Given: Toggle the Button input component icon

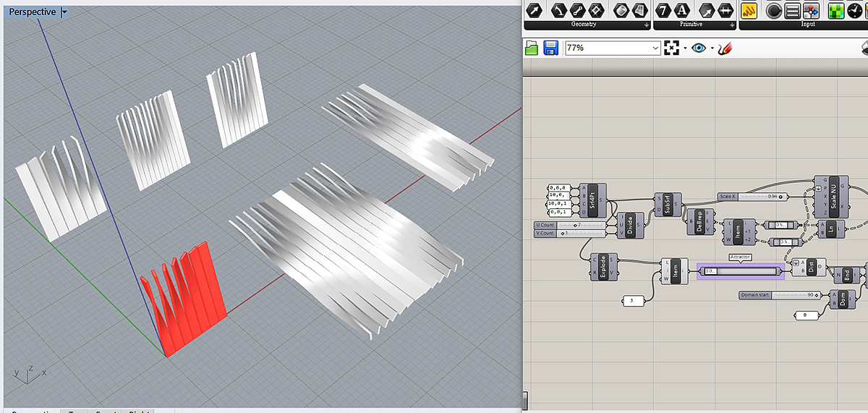Looking at the screenshot, I should point(774,10).
